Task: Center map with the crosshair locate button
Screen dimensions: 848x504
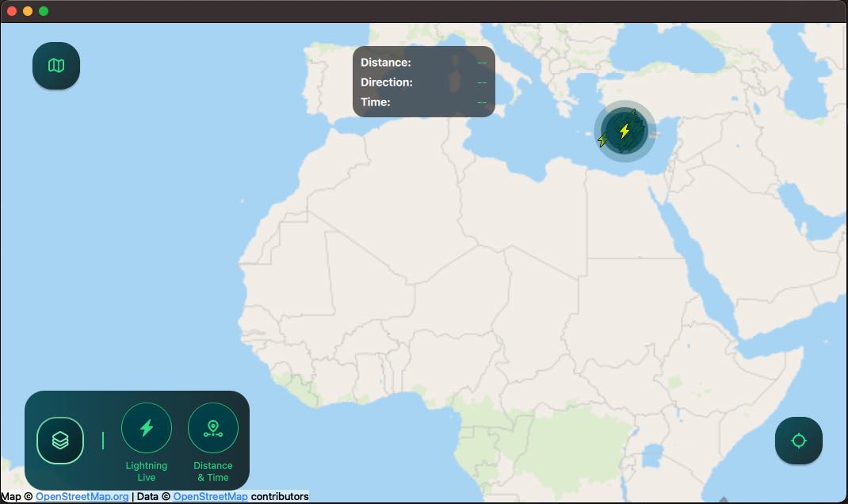Action: click(x=798, y=441)
